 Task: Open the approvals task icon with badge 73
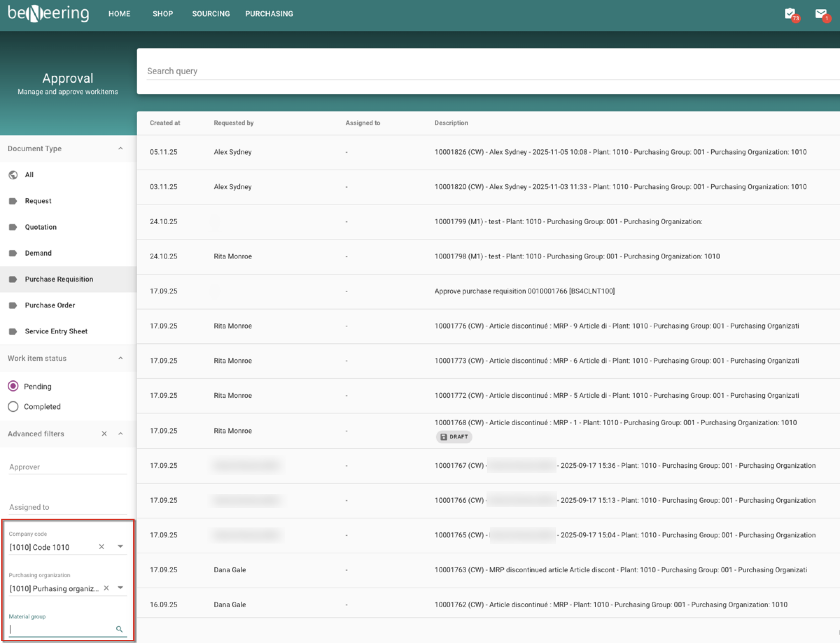[790, 14]
